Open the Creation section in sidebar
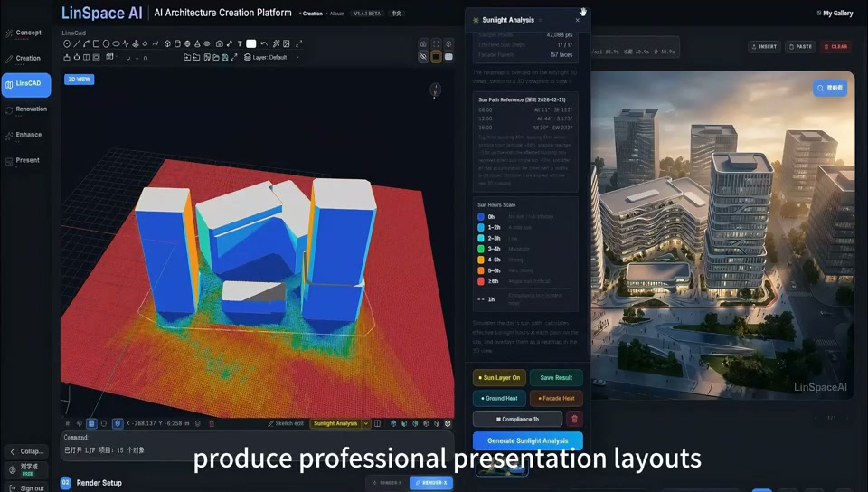 tap(26, 59)
